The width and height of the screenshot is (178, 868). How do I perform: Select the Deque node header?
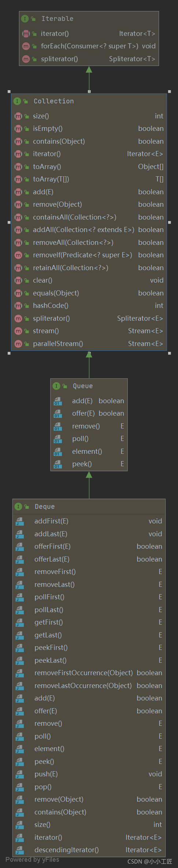[x=89, y=507]
